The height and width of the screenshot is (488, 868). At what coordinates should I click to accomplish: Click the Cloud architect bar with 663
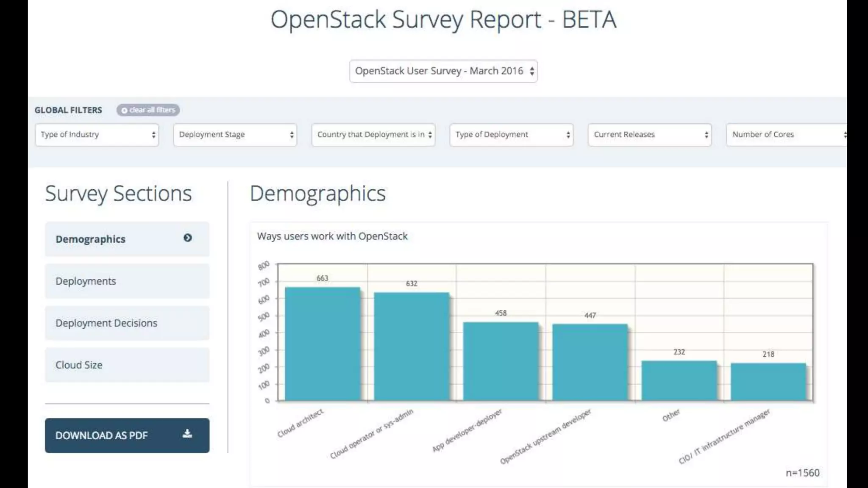[323, 344]
